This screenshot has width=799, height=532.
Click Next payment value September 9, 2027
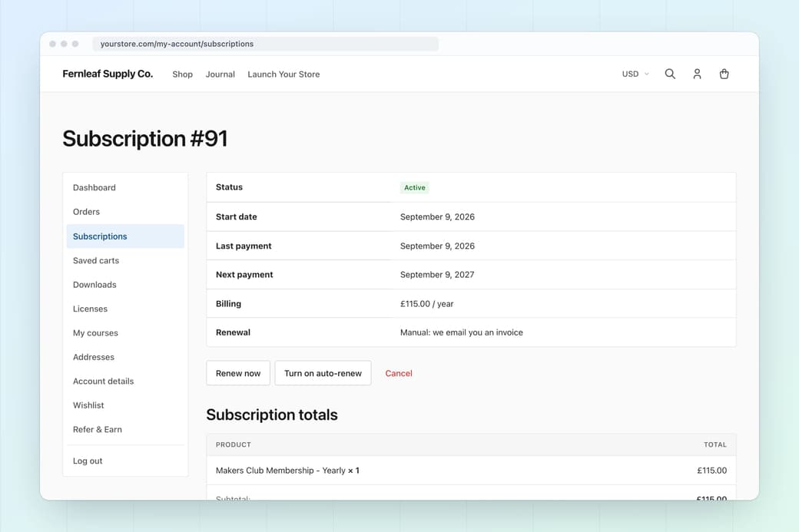pyautogui.click(x=437, y=275)
